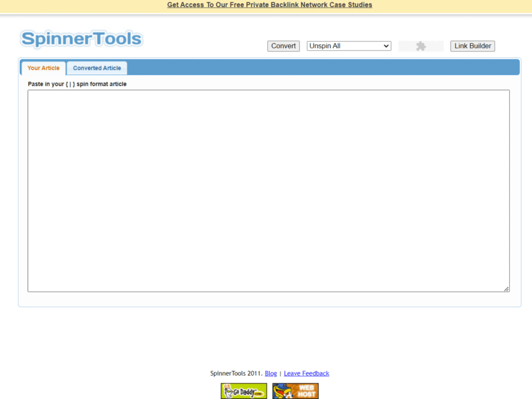Open the Leave Feedback link
This screenshot has height=399, width=532.
307,373
